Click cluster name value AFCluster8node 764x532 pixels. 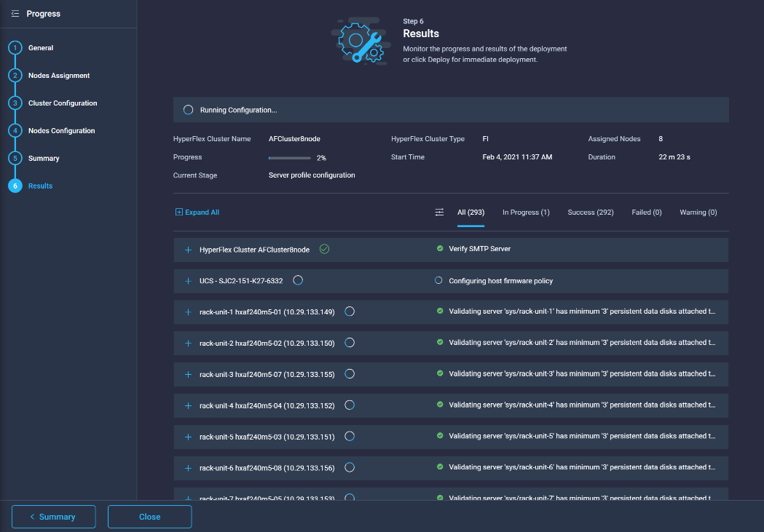point(294,139)
